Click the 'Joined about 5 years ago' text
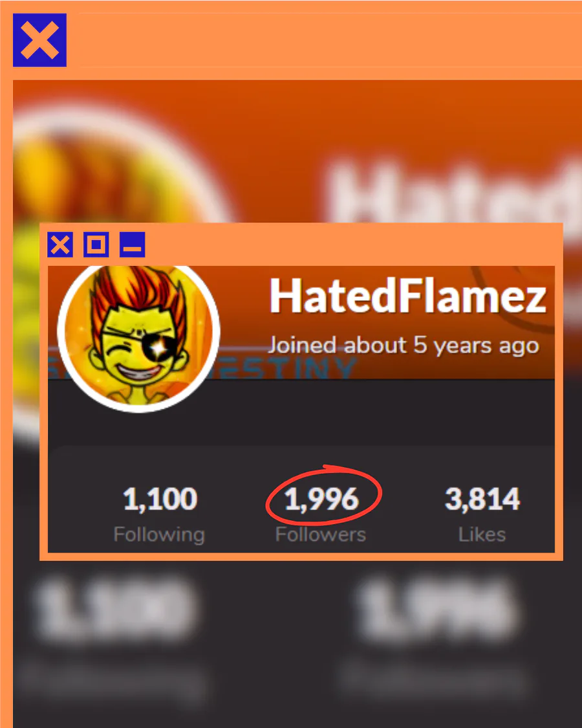The height and width of the screenshot is (728, 582). point(404,346)
